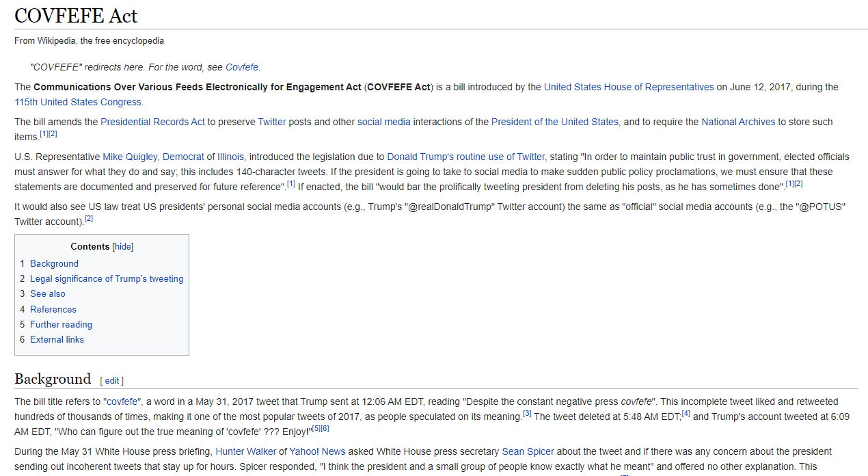Viewport: 868px width, 476px height.
Task: Follow the Illinois link
Action: click(x=232, y=157)
